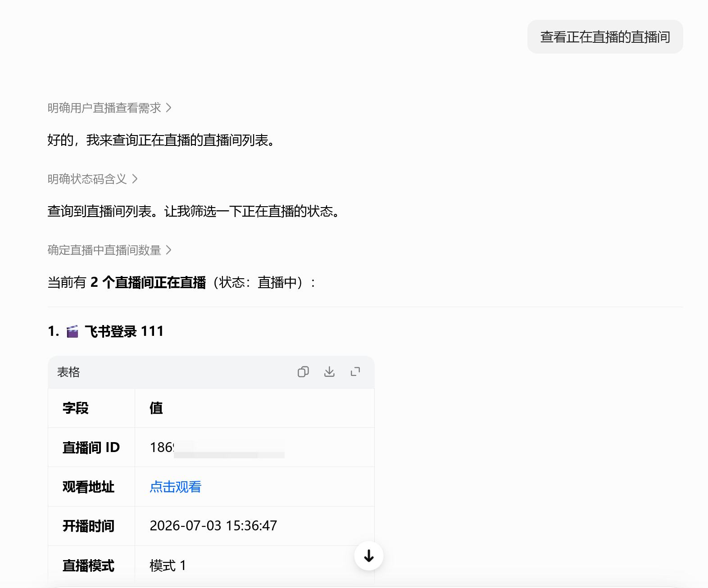Click the 字段 column header

point(76,408)
